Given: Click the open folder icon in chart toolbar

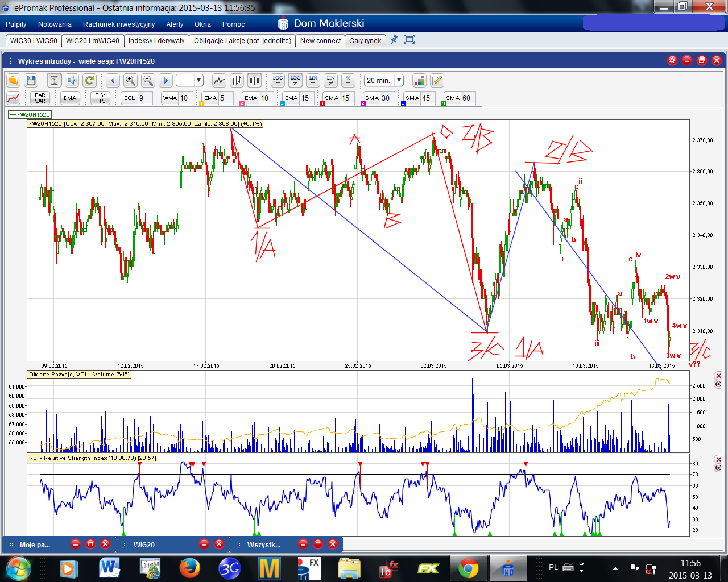Looking at the screenshot, I should pyautogui.click(x=13, y=81).
